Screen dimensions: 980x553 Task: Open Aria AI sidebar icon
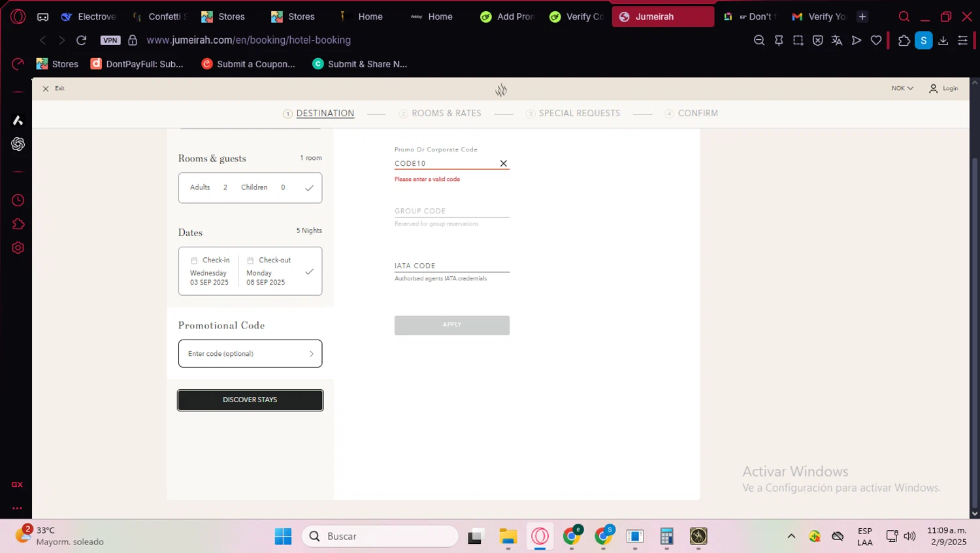[x=18, y=120]
